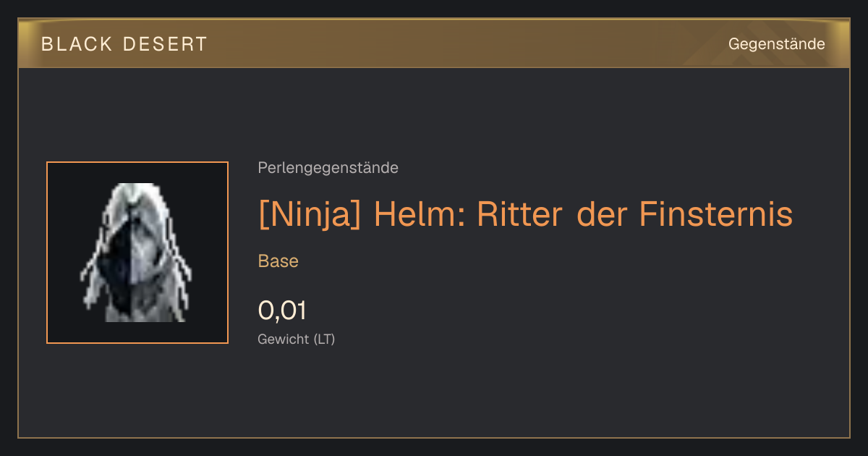Click the item title Helm: Ritter der Finsternis
The width and height of the screenshot is (868, 456).
[x=583, y=214]
